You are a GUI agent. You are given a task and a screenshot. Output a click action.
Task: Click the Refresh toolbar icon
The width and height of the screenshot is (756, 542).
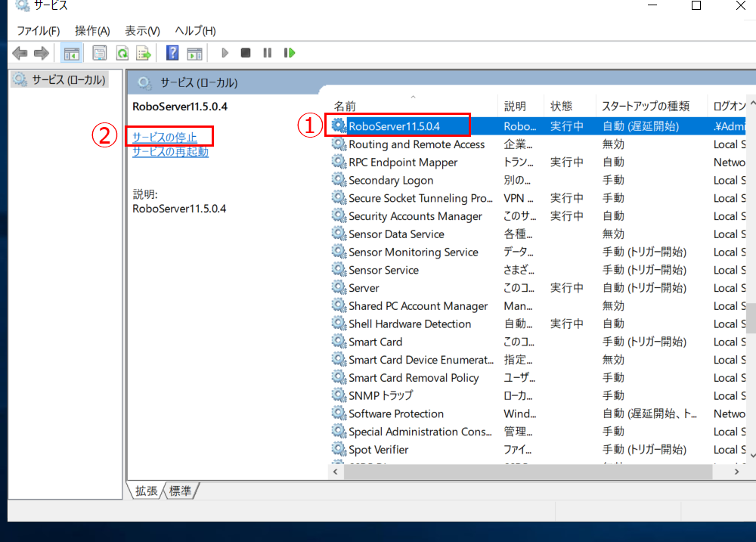click(x=122, y=53)
